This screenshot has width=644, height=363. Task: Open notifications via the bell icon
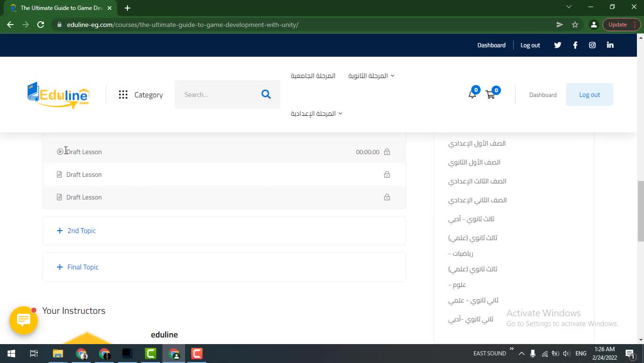(472, 94)
